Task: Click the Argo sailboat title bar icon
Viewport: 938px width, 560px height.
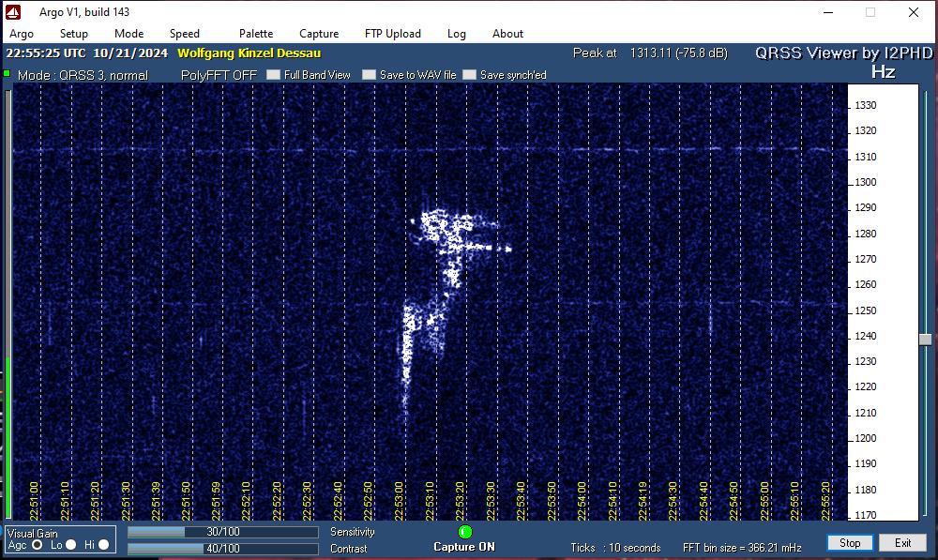Action: [x=13, y=12]
